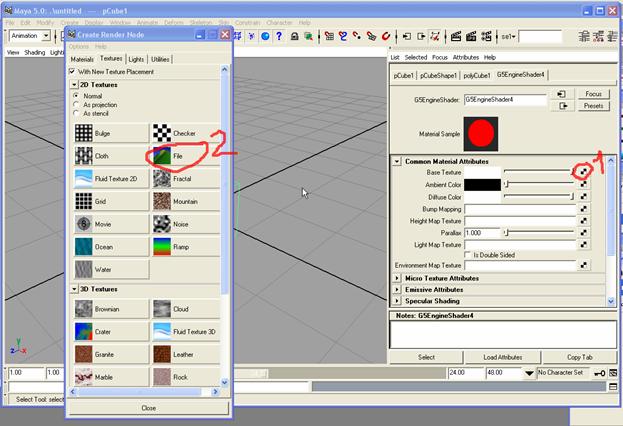623x426 pixels.
Task: Expand the Micro Texture Attributes section
Action: coord(398,278)
